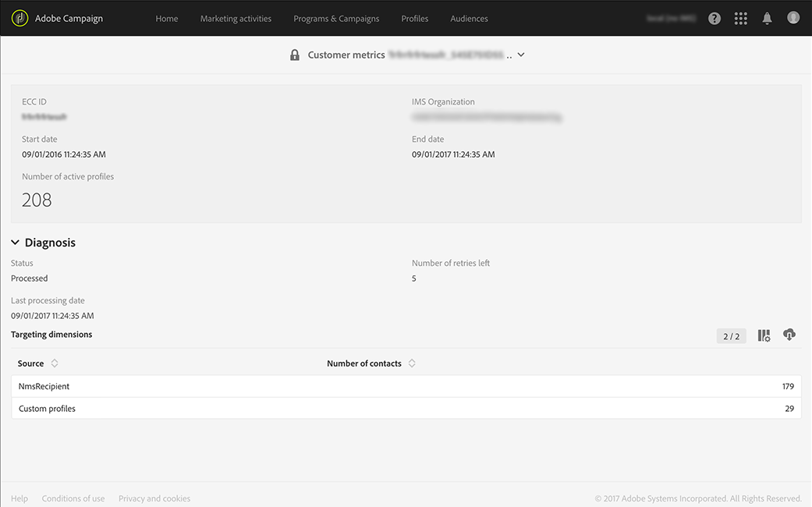Click the 29 contacts value
The width and height of the screenshot is (812, 507).
pos(789,409)
